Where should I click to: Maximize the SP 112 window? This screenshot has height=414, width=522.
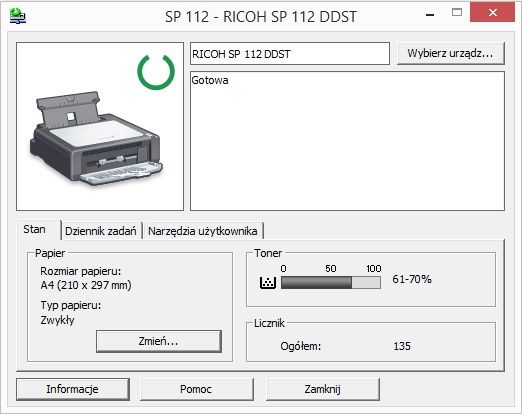(x=457, y=13)
